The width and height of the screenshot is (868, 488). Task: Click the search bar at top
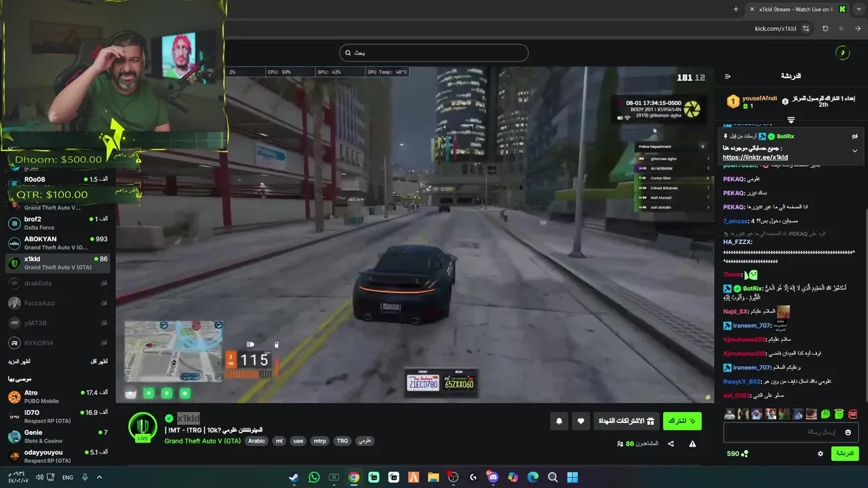click(x=434, y=53)
